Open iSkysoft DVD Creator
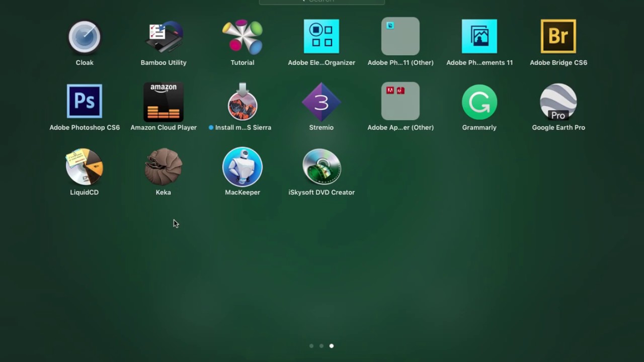644x362 pixels. tap(321, 167)
